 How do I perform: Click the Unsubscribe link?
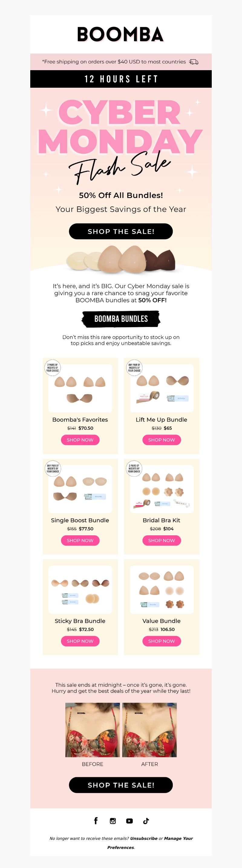click(144, 838)
